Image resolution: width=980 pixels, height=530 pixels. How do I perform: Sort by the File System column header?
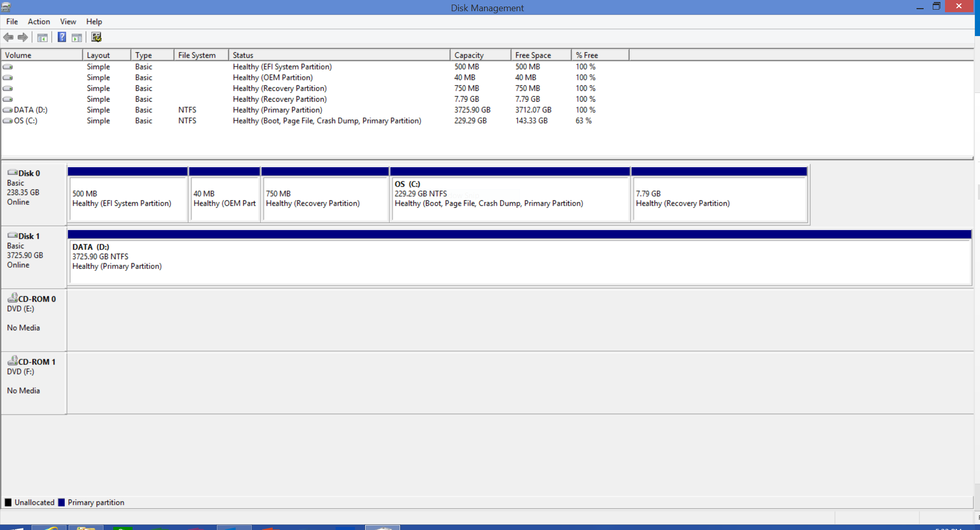point(202,55)
